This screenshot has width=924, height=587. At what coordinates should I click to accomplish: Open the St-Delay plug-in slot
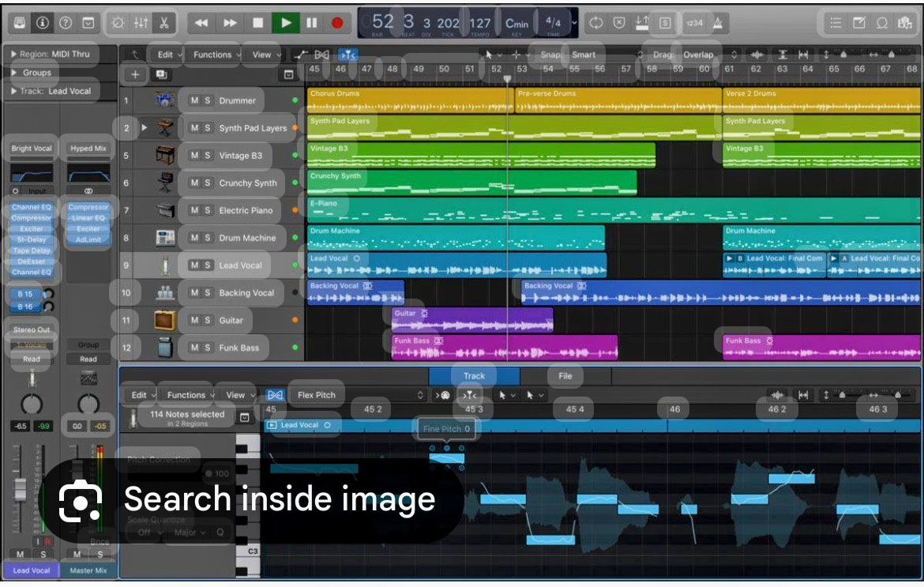click(32, 240)
